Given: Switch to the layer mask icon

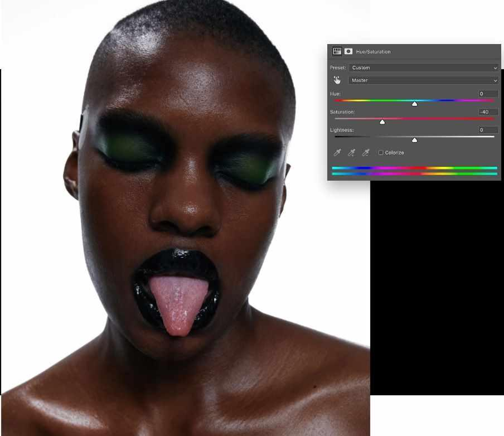Looking at the screenshot, I should (x=348, y=51).
